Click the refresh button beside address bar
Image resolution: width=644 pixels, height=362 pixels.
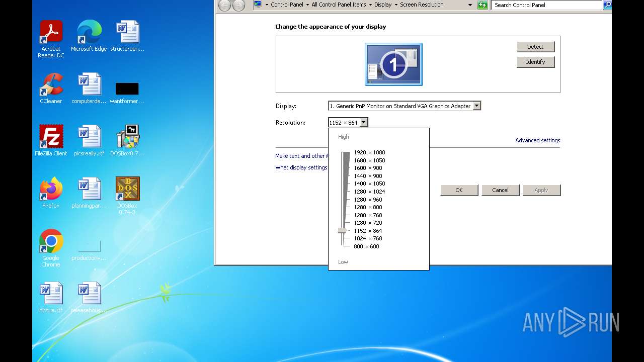482,5
